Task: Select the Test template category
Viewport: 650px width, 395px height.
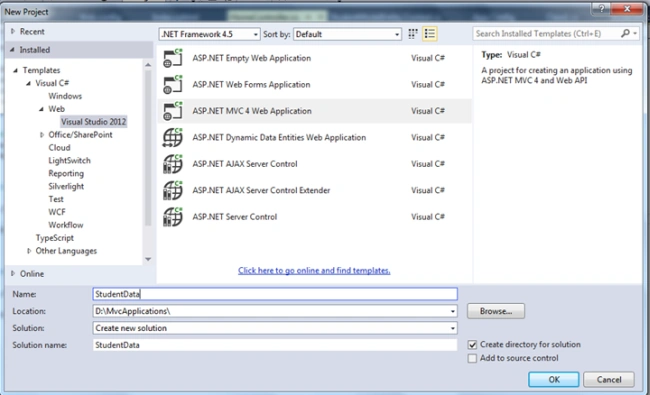Action: click(56, 199)
